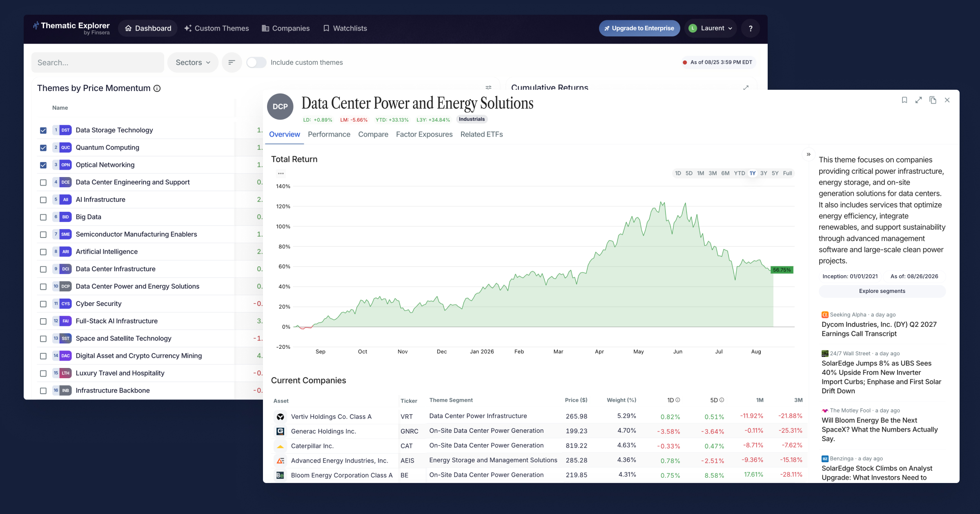This screenshot has width=980, height=514.
Task: Click the Bloom Energy company logo
Action: coord(280,475)
